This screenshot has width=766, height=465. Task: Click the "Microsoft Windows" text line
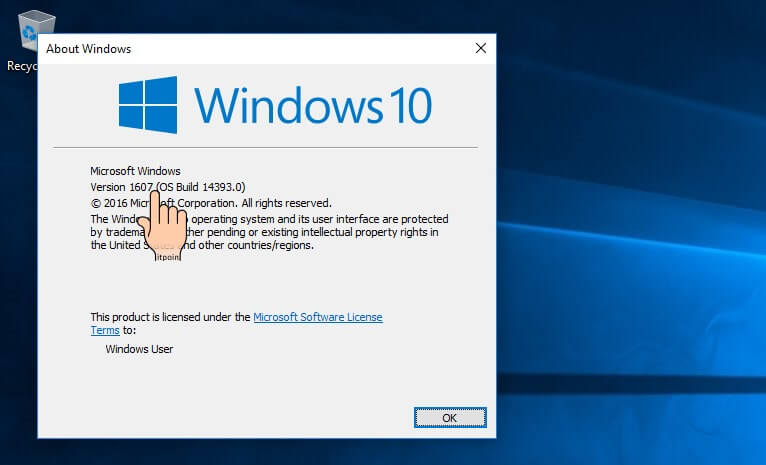coord(135,171)
